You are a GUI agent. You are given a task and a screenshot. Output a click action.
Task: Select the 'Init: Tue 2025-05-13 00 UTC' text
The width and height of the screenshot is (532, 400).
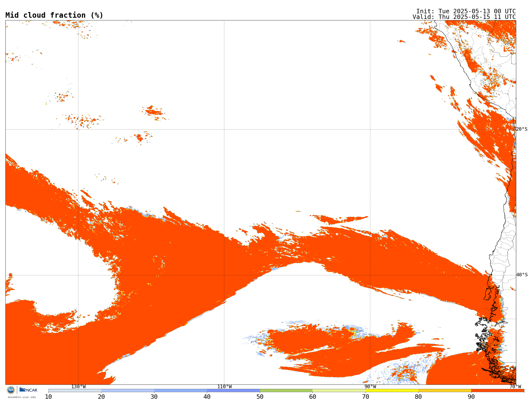click(466, 11)
